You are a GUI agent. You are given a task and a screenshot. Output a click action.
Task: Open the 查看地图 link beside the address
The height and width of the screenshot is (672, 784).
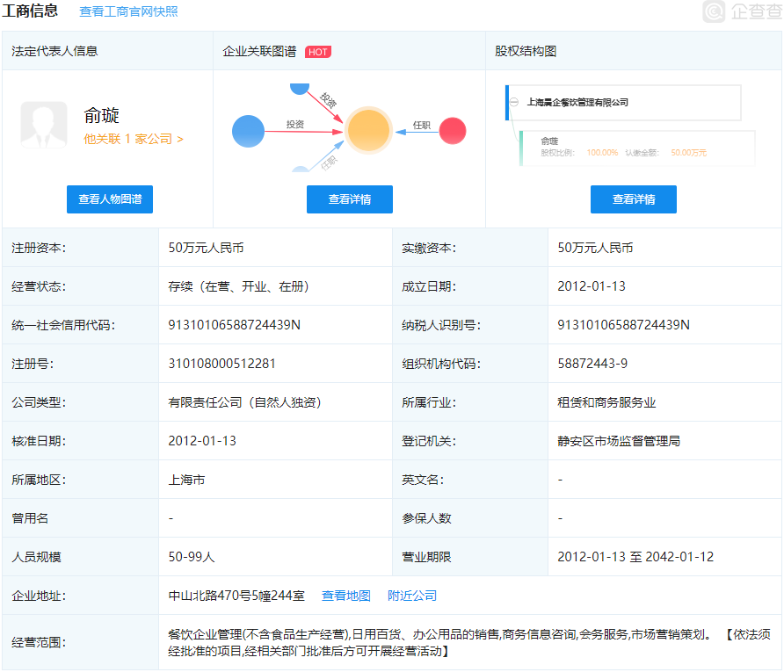[x=346, y=596]
